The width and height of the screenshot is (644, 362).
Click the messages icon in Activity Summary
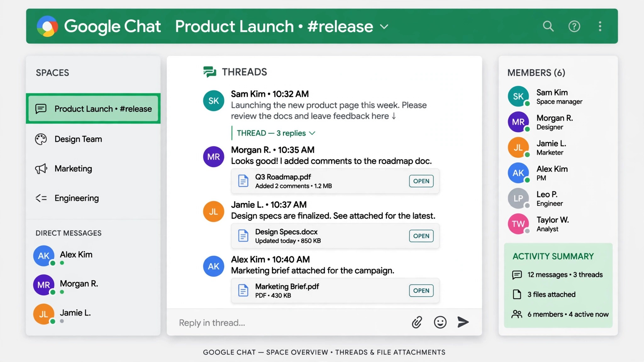pyautogui.click(x=517, y=275)
